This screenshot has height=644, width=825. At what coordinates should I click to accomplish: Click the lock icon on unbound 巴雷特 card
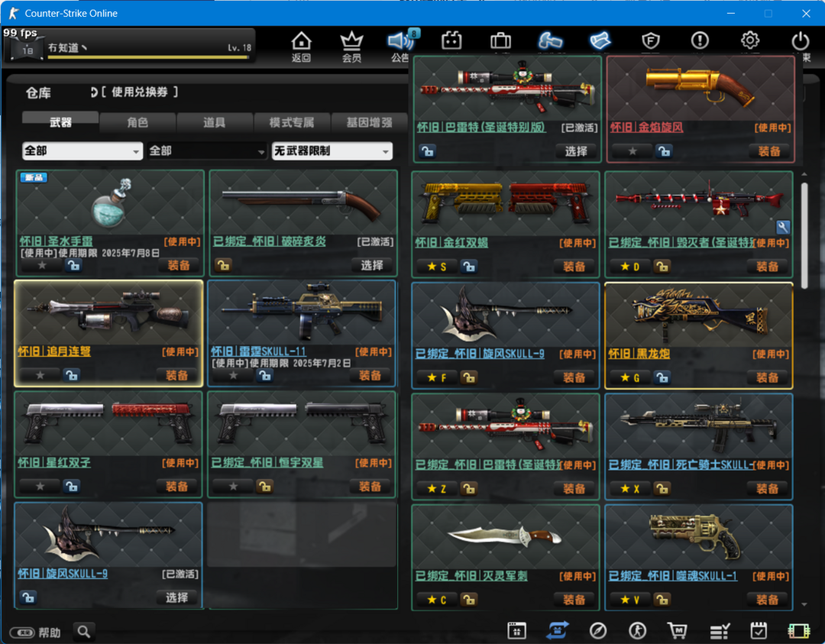pos(427,151)
